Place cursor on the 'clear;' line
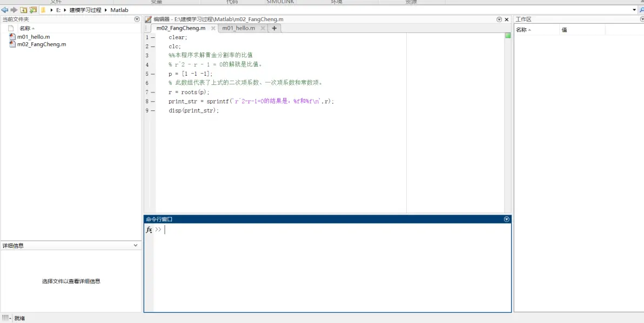 point(178,37)
